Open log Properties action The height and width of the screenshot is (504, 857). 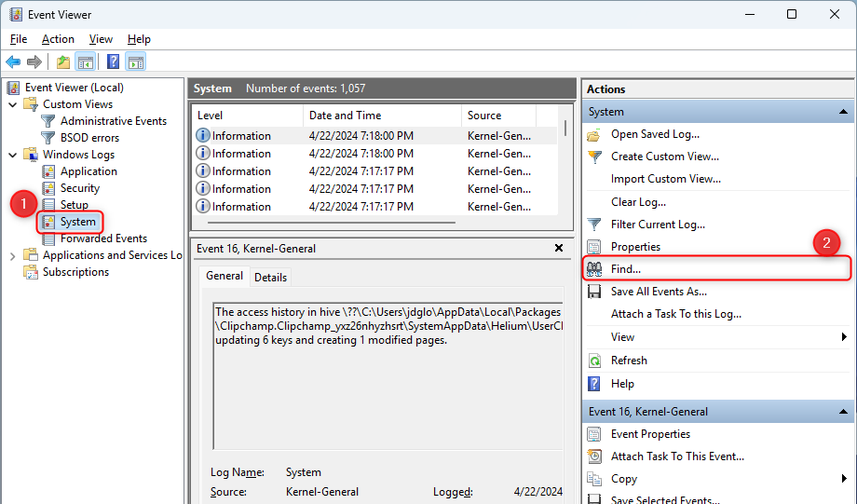(x=635, y=247)
